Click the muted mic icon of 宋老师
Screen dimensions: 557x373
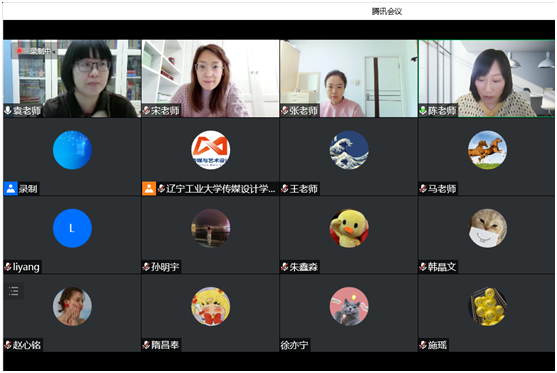coord(146,110)
